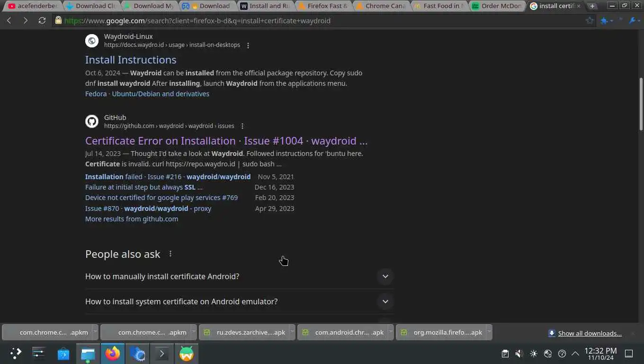This screenshot has height=364, width=644.
Task: Switch to Firefox in the taskbar
Action: click(113, 353)
